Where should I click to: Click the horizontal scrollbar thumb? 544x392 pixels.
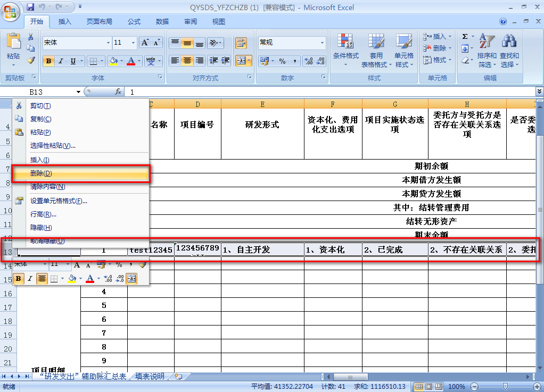point(350,377)
